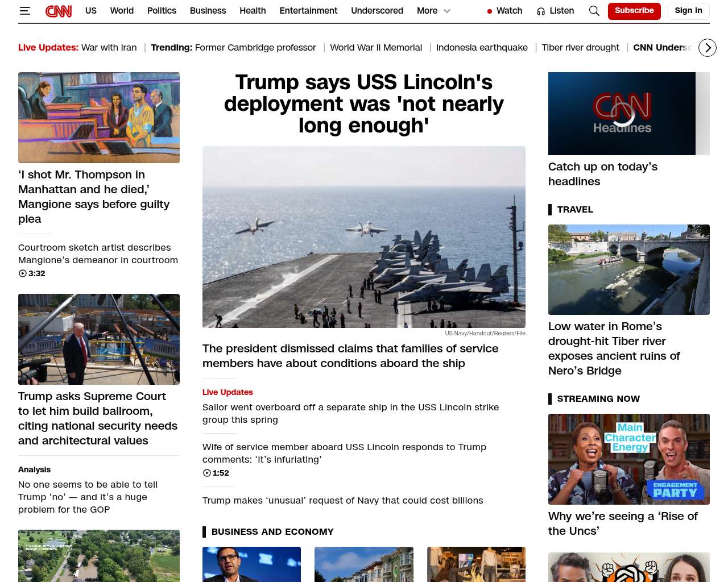This screenshot has width=728, height=582.
Task: Click the Travel section heading
Action: pyautogui.click(x=575, y=210)
